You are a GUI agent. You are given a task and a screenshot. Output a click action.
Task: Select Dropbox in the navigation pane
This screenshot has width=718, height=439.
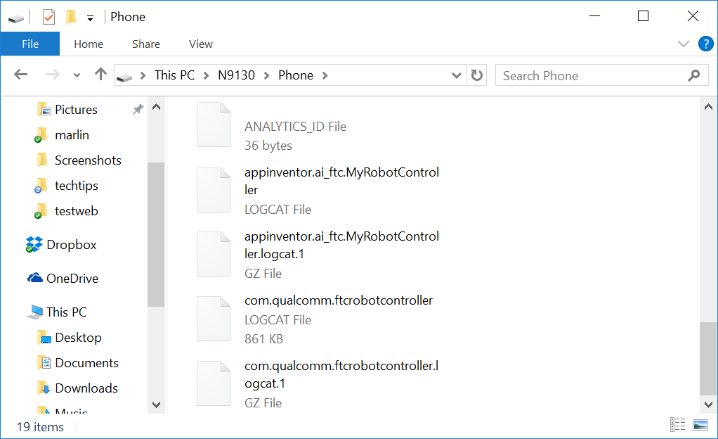[71, 245]
